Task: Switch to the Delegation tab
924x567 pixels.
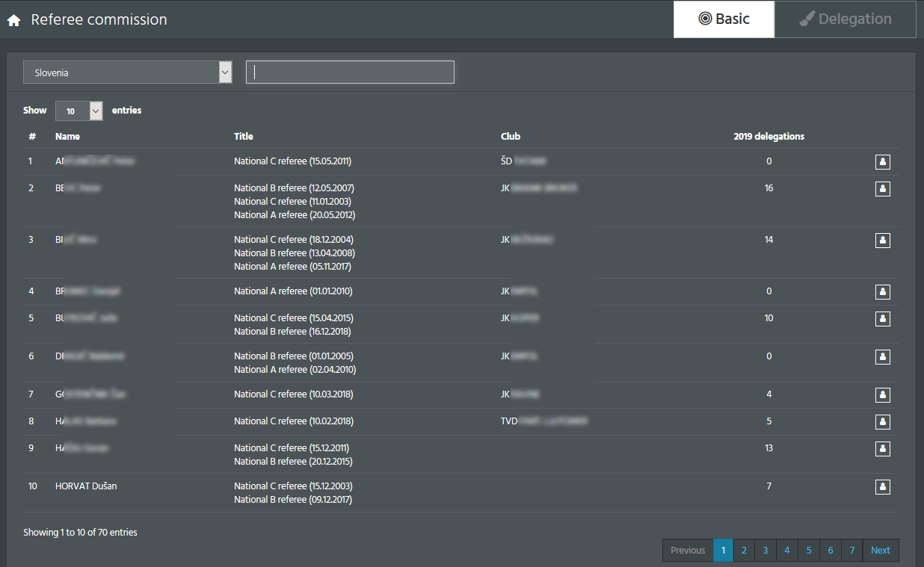Action: pyautogui.click(x=845, y=19)
